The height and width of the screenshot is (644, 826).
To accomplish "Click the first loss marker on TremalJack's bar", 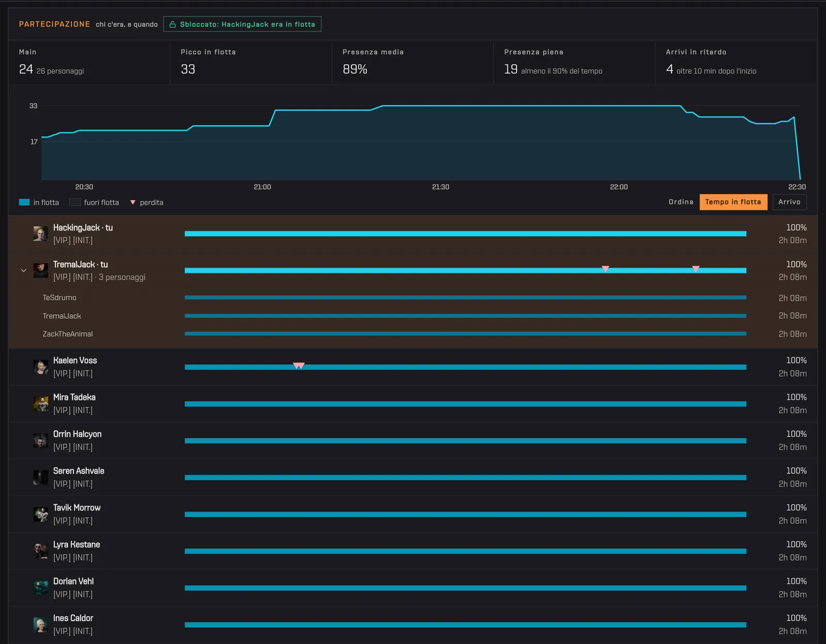I will click(606, 269).
